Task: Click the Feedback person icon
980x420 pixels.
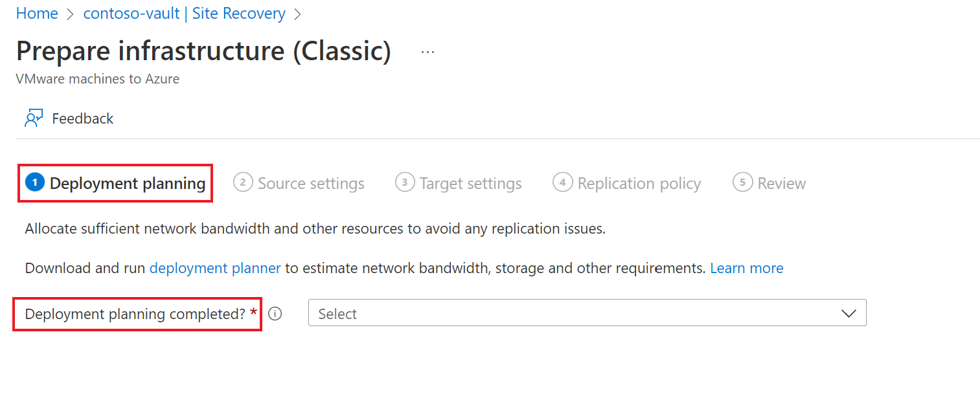Action: [34, 118]
